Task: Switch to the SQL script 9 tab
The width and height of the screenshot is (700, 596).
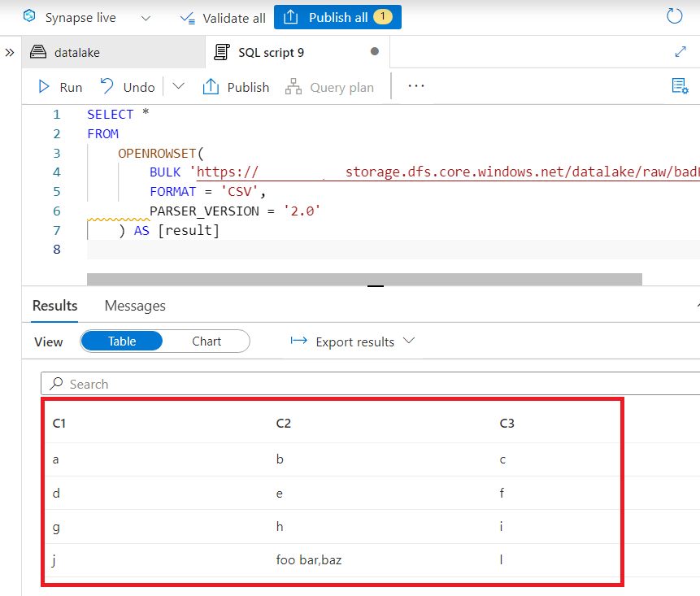Action: pos(298,52)
